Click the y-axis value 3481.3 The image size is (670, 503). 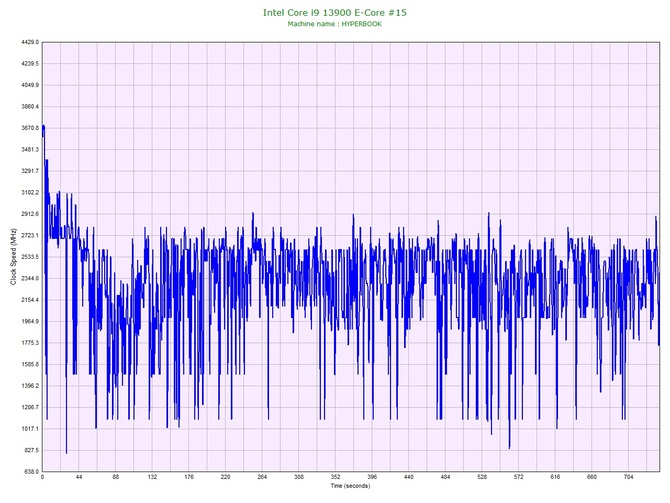pos(30,150)
